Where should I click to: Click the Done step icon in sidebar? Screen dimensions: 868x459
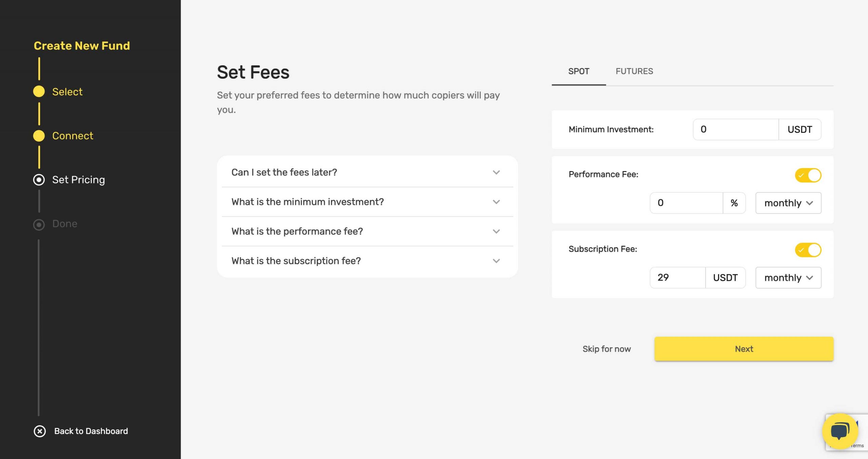[x=38, y=224]
